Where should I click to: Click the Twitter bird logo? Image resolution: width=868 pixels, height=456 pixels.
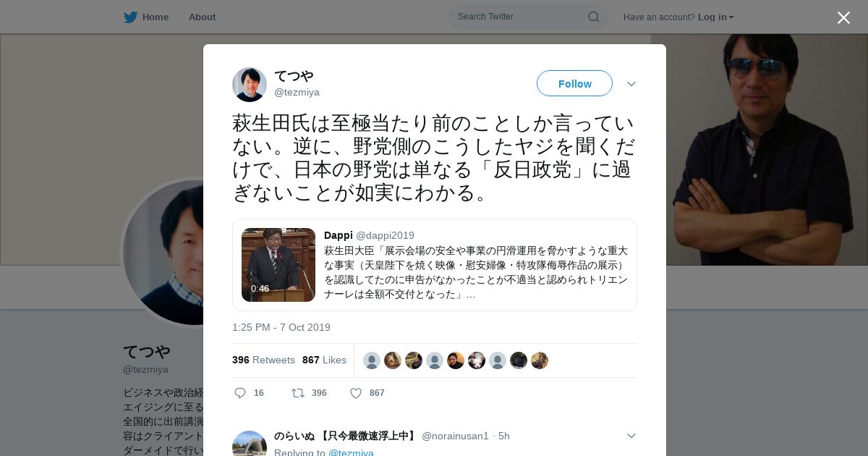130,17
